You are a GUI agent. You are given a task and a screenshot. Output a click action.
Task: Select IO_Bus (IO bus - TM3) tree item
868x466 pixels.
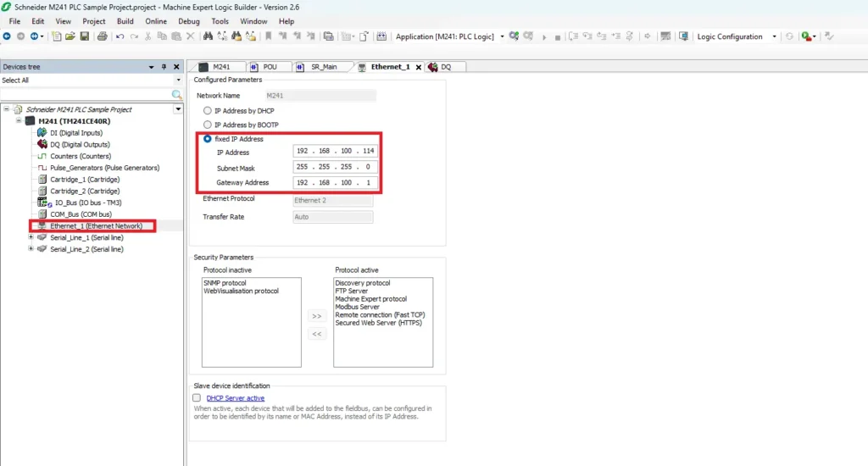[x=88, y=202]
